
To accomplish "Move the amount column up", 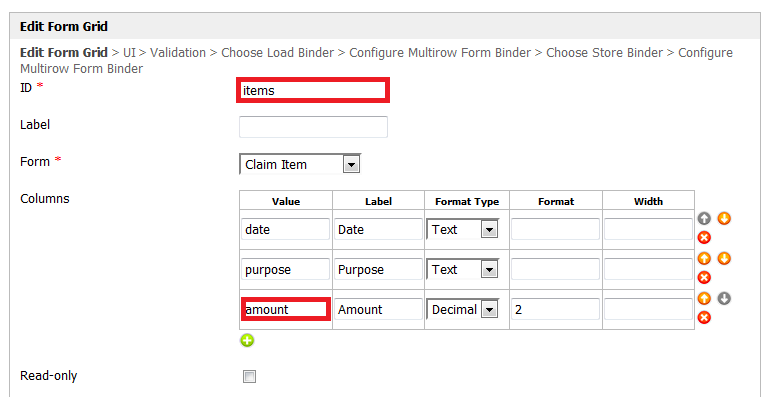I will (703, 298).
